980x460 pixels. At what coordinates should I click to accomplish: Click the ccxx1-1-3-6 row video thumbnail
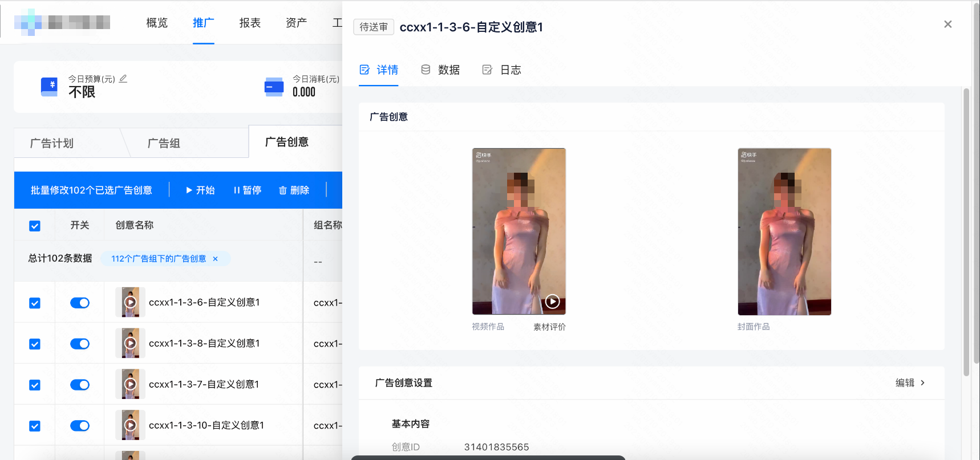click(x=130, y=302)
